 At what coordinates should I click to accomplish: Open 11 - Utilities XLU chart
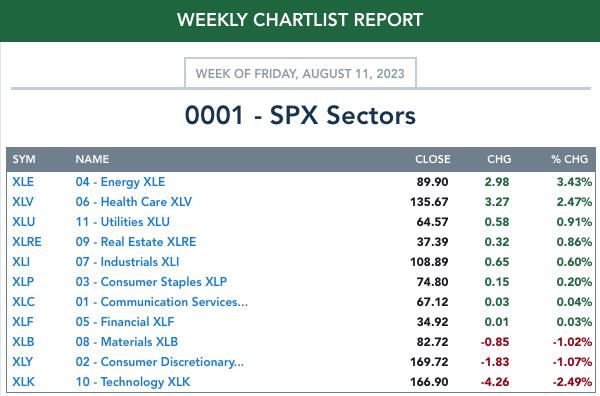pos(122,222)
